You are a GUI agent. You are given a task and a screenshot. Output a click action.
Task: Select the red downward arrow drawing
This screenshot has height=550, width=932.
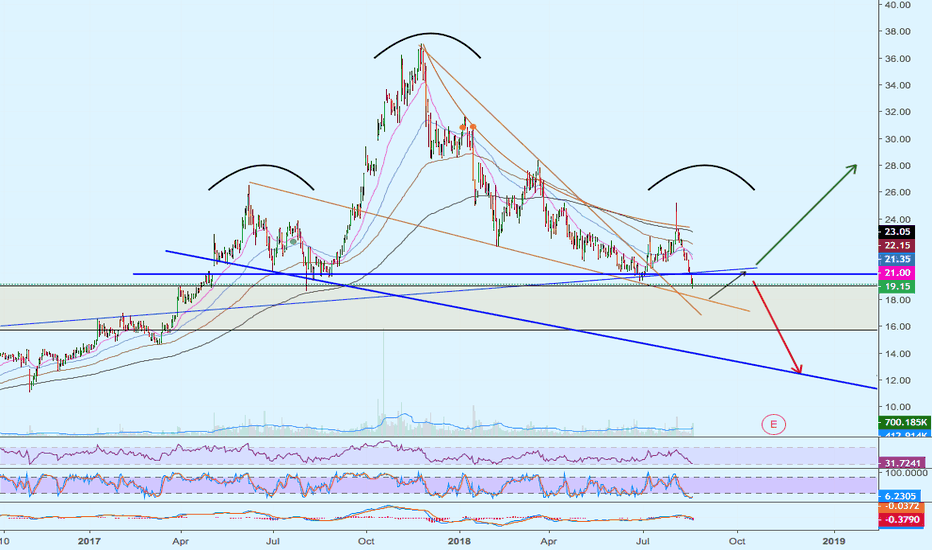coord(777,327)
